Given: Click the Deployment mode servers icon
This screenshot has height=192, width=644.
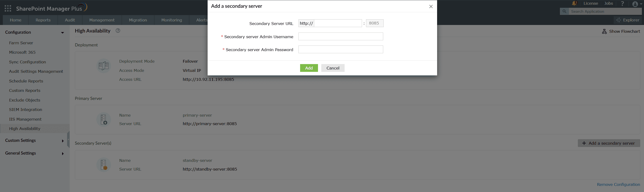Looking at the screenshot, I should (x=104, y=66).
